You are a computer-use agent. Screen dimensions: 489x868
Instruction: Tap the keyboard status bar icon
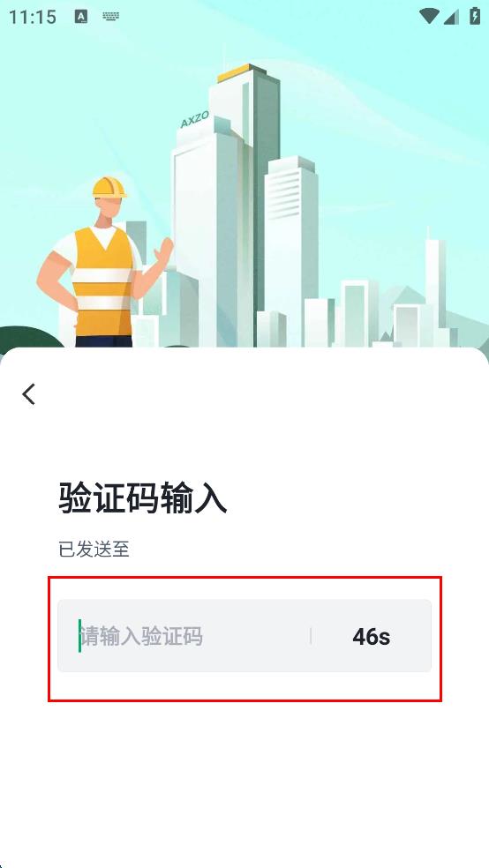(x=111, y=17)
